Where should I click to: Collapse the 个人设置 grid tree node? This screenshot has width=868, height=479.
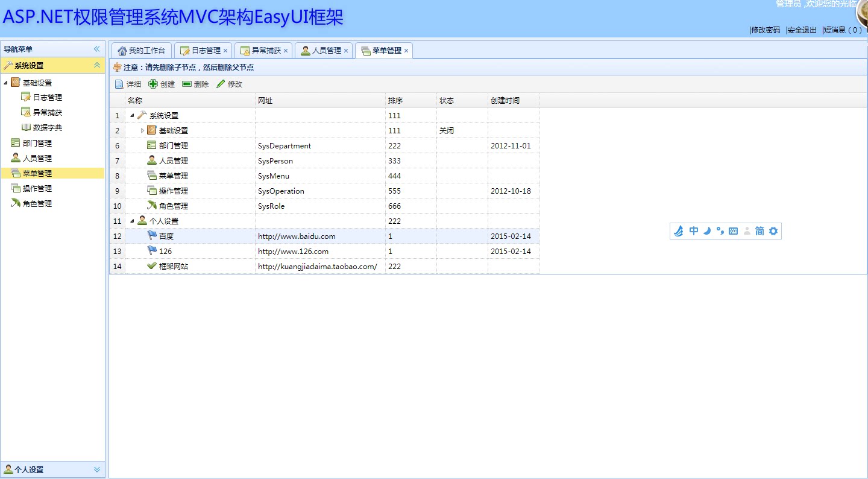click(132, 221)
